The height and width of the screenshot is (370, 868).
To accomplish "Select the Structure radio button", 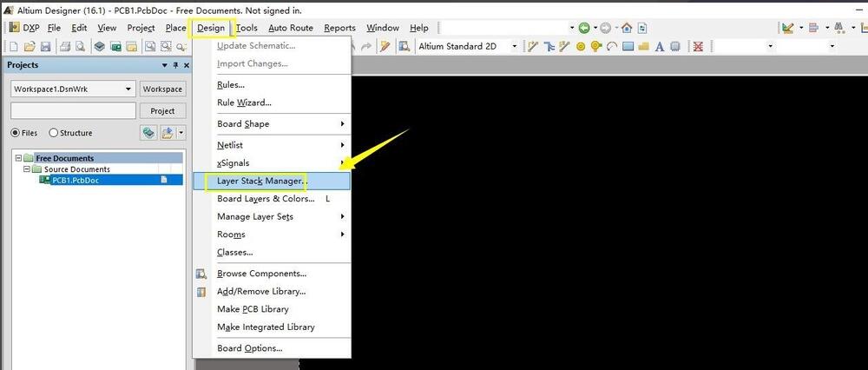I will point(54,133).
